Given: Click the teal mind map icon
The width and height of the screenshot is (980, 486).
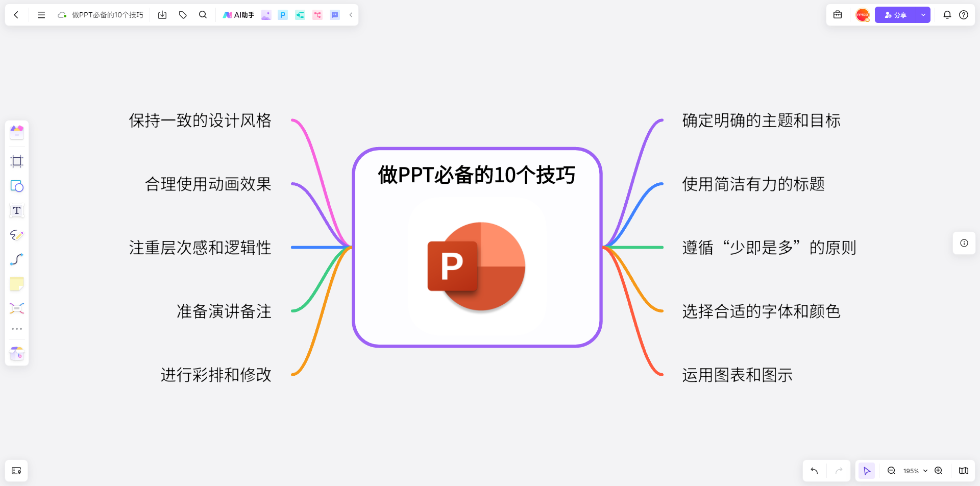Looking at the screenshot, I should (x=300, y=15).
